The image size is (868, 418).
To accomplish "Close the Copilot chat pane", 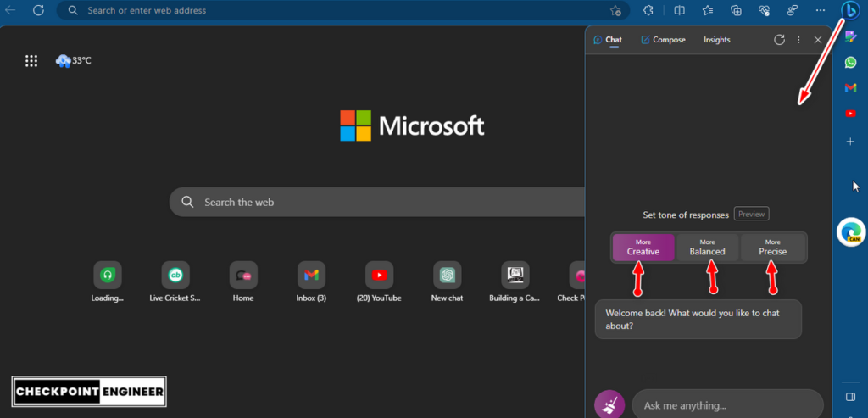I will click(818, 40).
